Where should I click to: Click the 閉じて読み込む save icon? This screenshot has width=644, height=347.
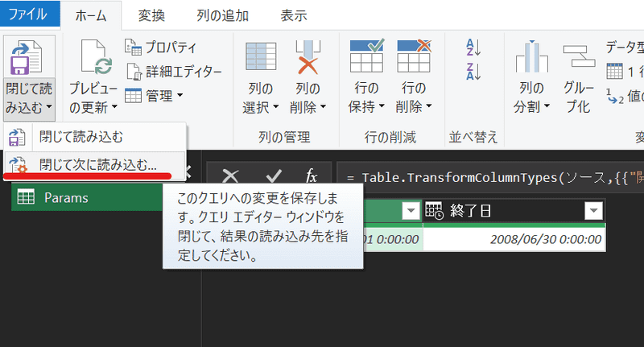click(x=27, y=59)
